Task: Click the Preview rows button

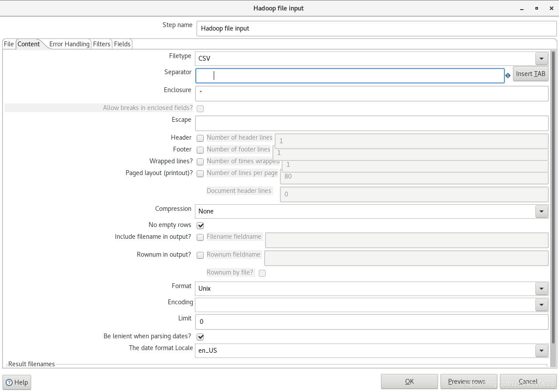Action: (x=469, y=382)
